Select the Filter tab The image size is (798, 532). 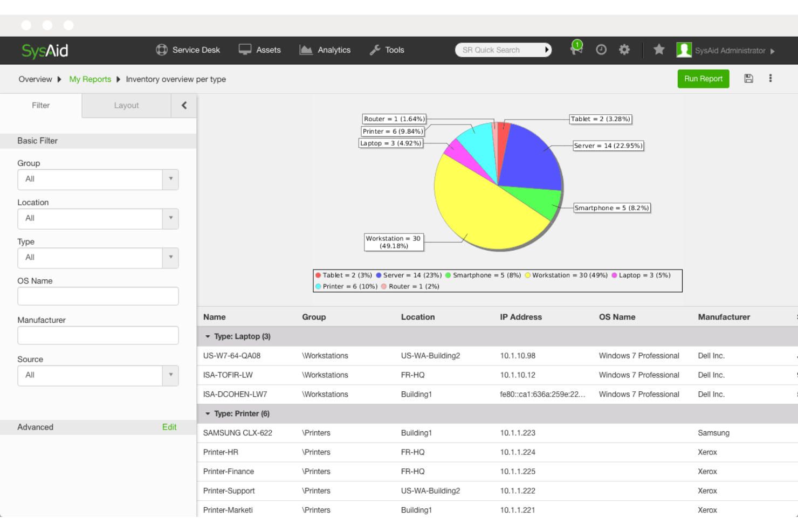coord(40,105)
